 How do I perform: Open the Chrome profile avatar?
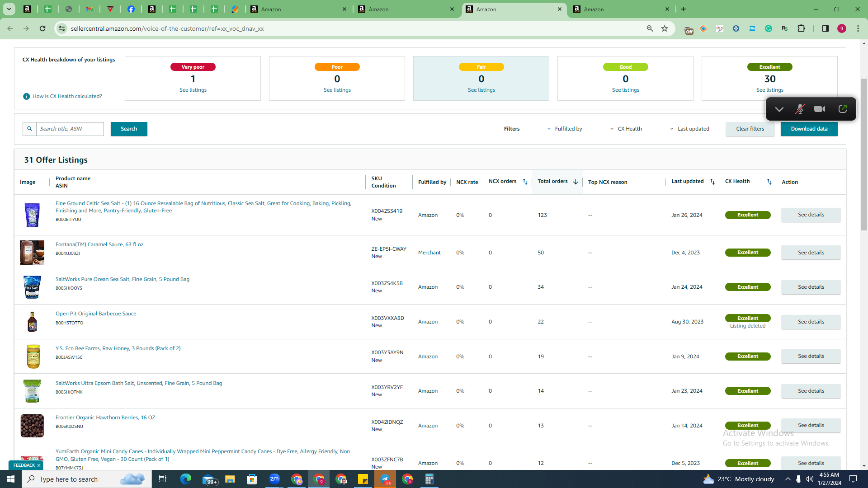point(842,28)
